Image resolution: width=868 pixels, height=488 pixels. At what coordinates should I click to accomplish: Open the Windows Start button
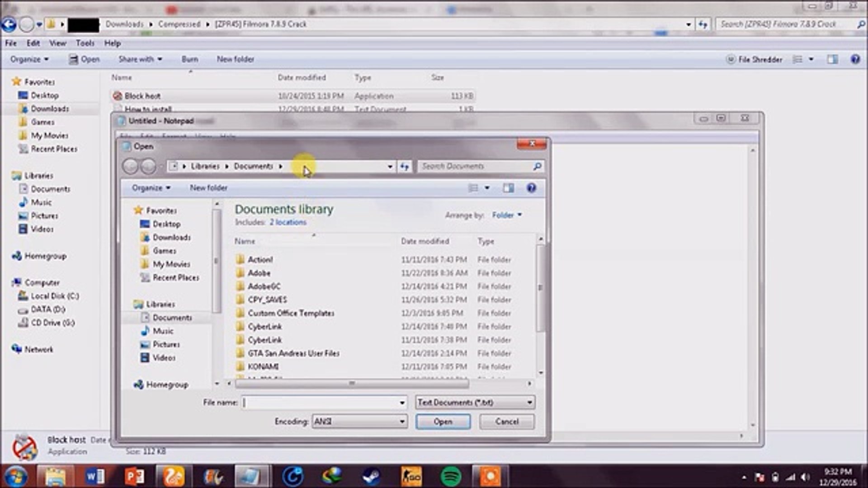click(x=16, y=476)
